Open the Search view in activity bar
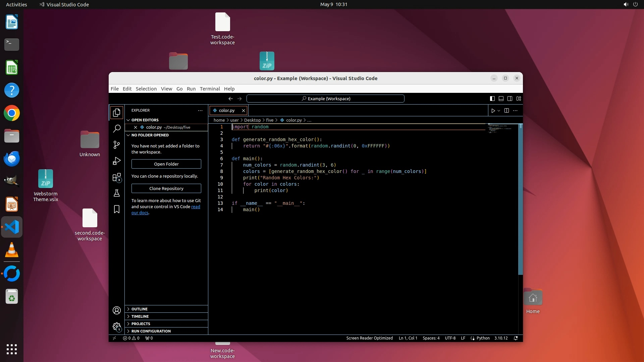 click(116, 129)
